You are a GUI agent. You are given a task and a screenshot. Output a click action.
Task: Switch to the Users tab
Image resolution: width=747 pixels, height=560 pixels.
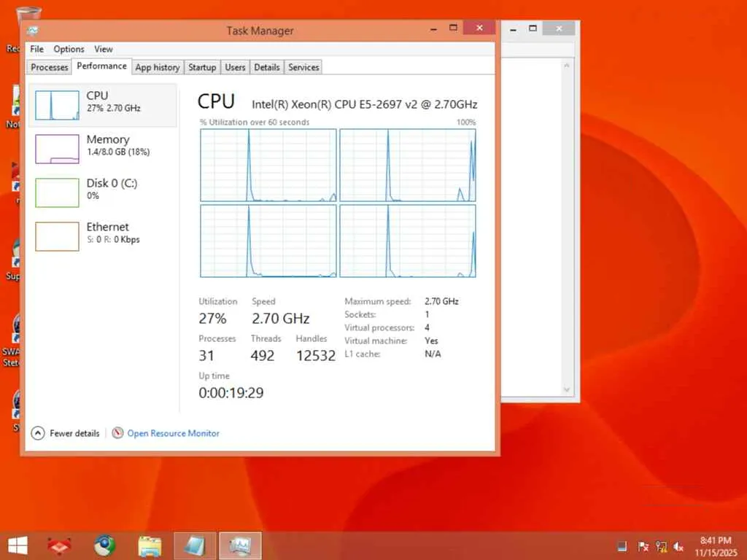[x=235, y=67]
